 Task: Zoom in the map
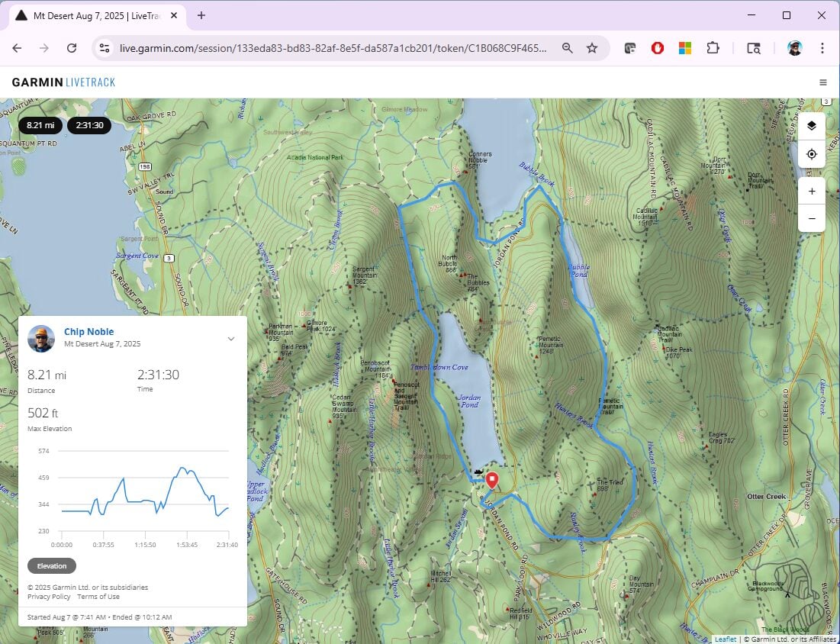pyautogui.click(x=811, y=192)
